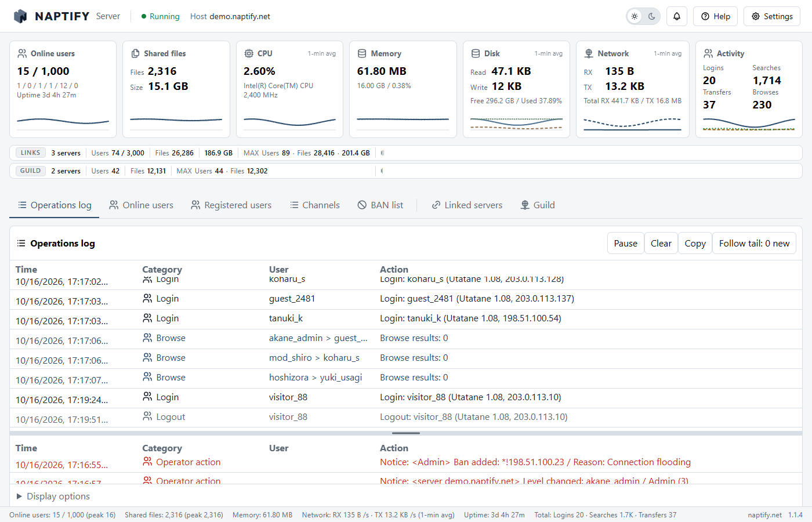The image size is (812, 522).
Task: Click the CPU chip icon
Action: 249,53
